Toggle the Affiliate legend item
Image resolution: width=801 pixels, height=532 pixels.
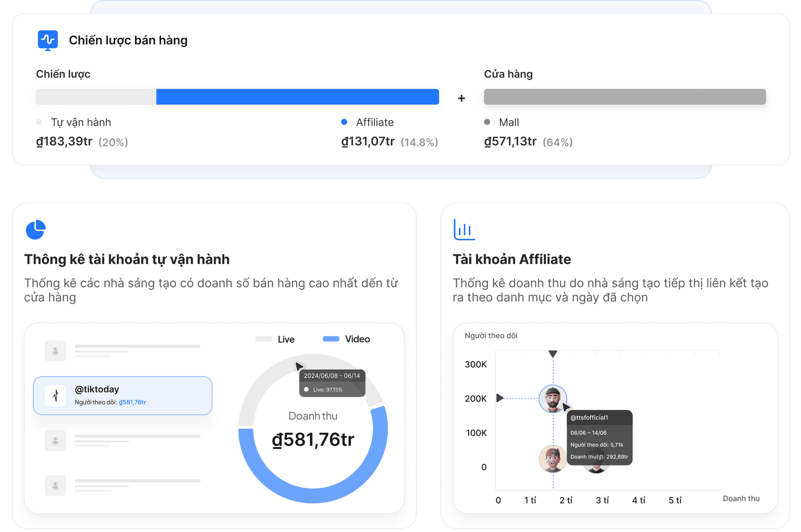[368, 122]
